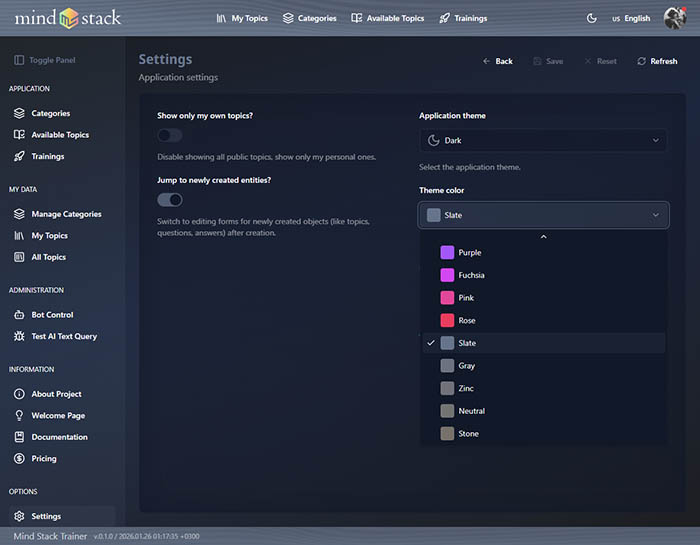
Task: Click the My Topics library icon in header
Action: [x=221, y=18]
